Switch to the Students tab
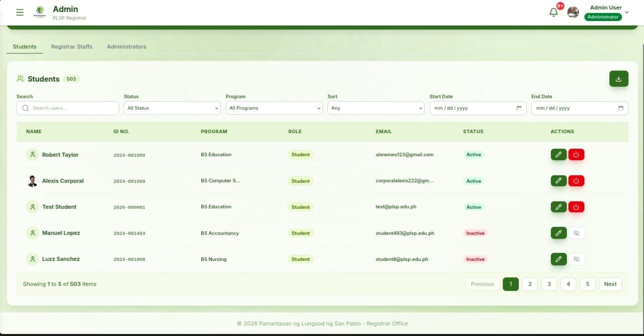 25,46
